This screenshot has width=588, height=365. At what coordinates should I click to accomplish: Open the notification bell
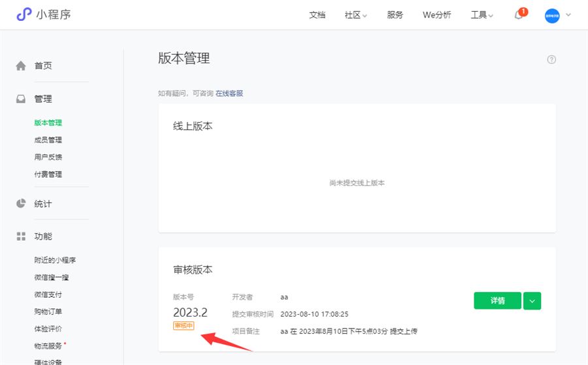point(519,15)
